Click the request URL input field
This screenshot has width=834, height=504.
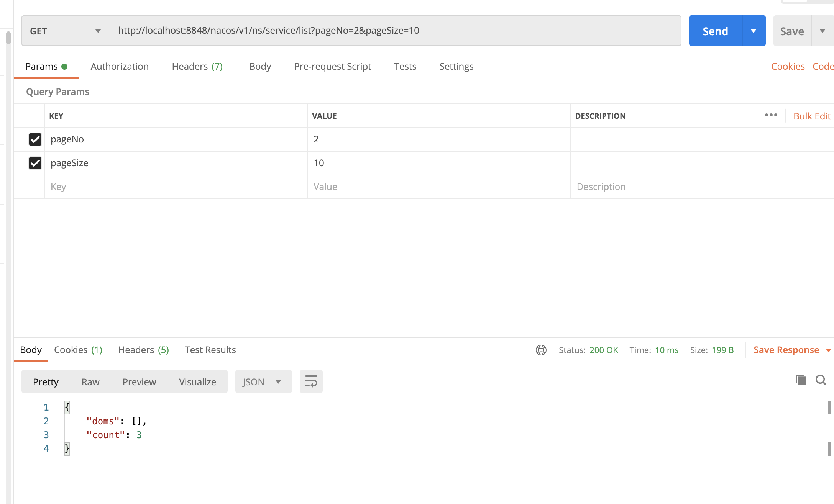coord(395,31)
